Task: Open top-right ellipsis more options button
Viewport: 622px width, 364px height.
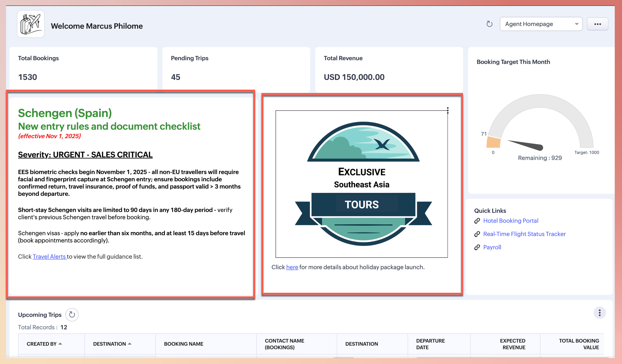Action: click(597, 24)
